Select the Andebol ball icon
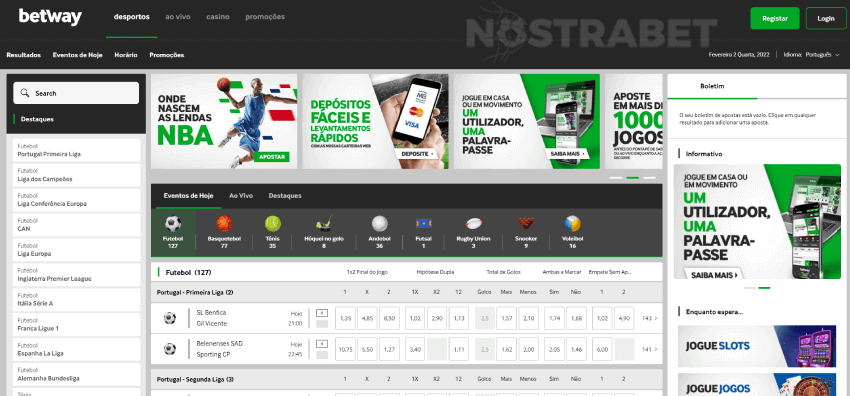Viewport: 850px width, 396px height. [379, 223]
